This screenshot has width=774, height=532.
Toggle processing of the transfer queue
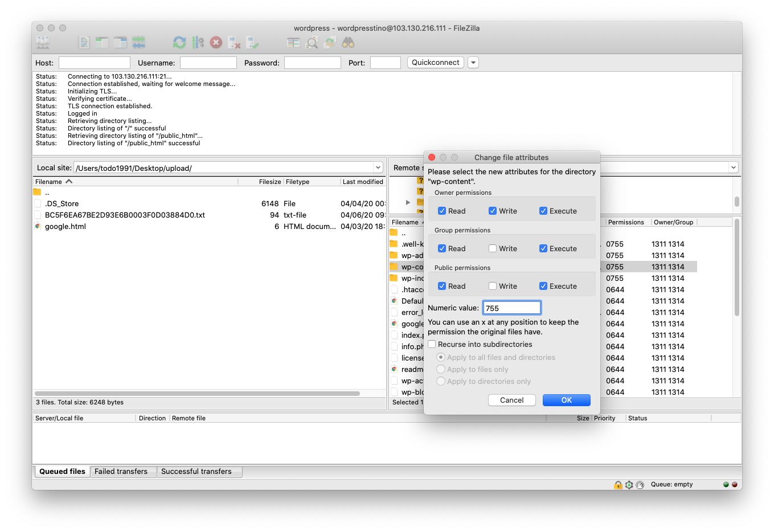click(198, 42)
